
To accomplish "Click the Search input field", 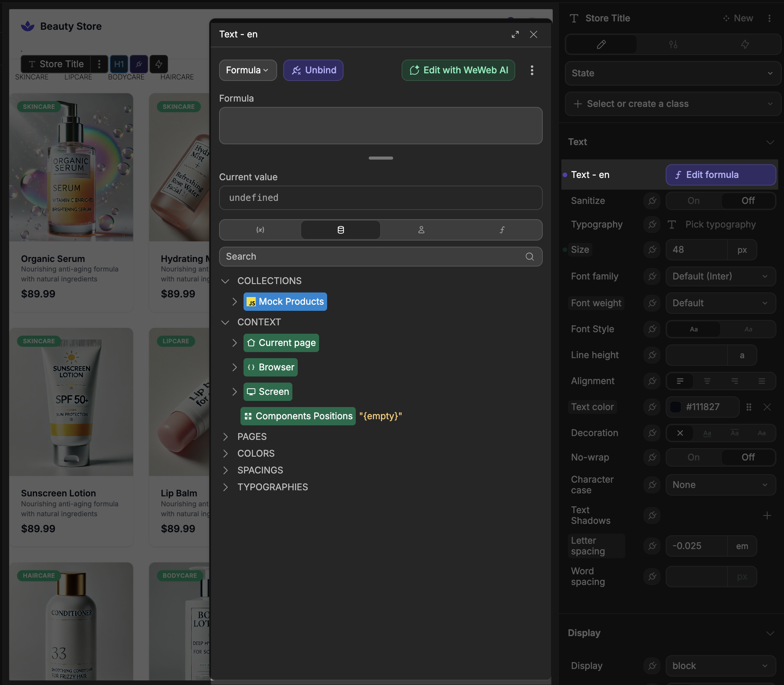I will pyautogui.click(x=374, y=257).
